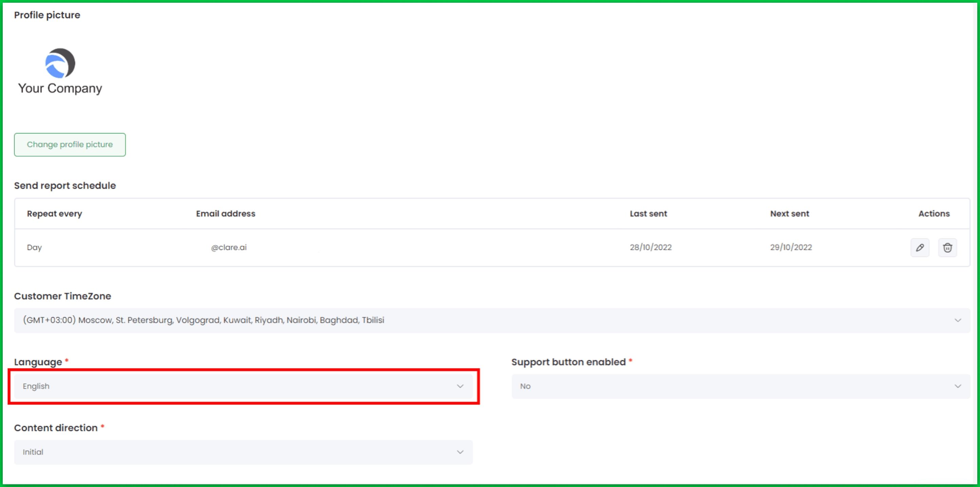Click the chevron arrow in Language field
The height and width of the screenshot is (487, 980).
pyautogui.click(x=460, y=386)
